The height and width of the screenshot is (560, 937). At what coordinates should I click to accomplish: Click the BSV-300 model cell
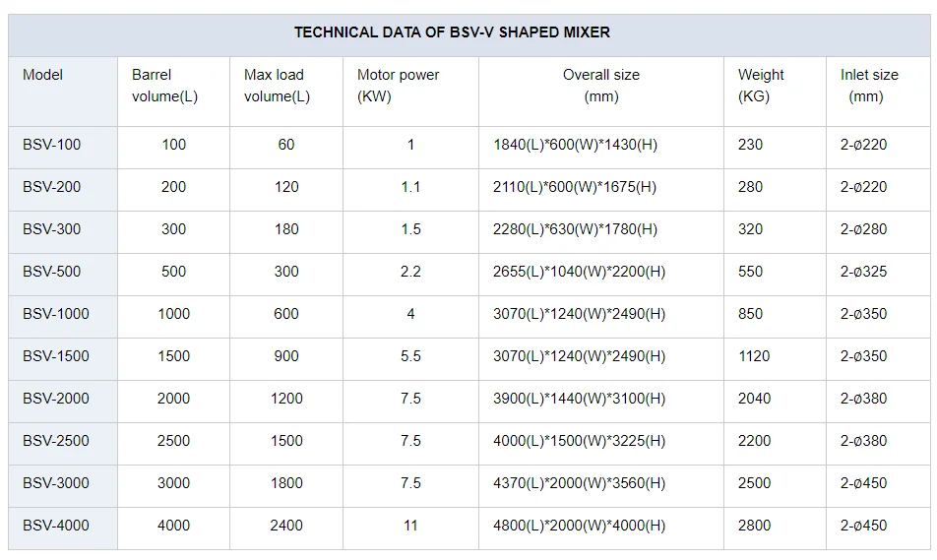click(52, 229)
